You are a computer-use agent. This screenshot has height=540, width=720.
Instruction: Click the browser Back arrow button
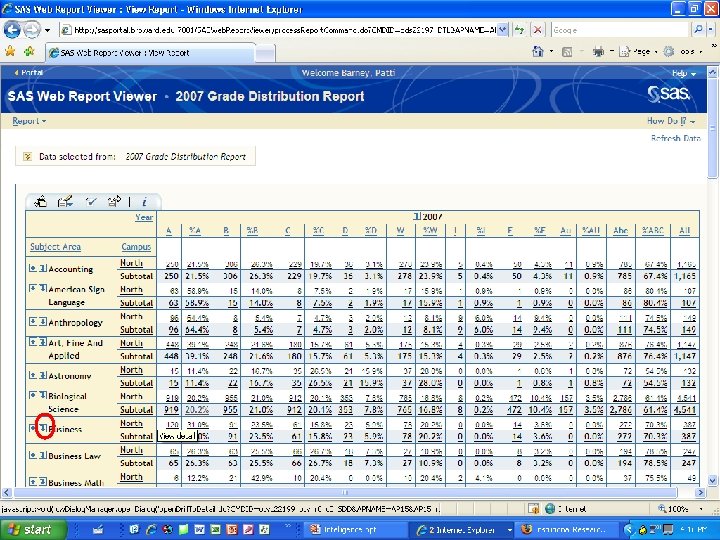[x=12, y=30]
